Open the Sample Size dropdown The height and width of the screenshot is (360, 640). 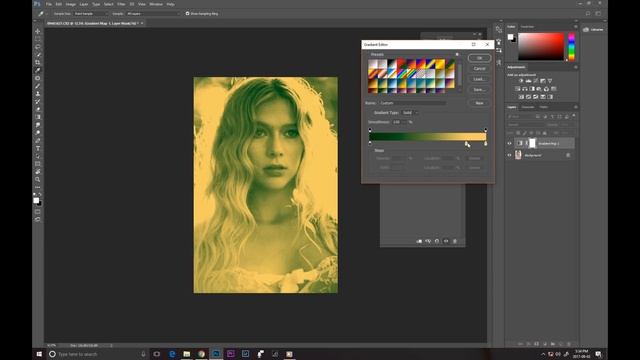click(x=91, y=13)
